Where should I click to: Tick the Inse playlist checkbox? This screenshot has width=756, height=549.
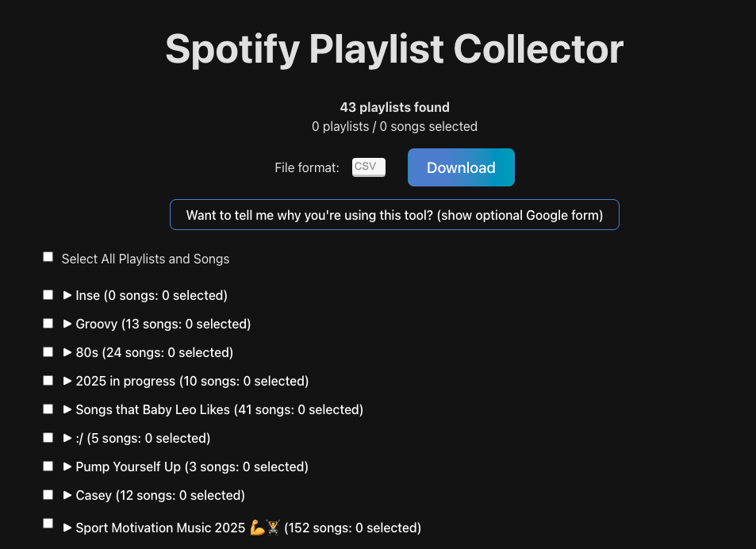[x=48, y=294]
